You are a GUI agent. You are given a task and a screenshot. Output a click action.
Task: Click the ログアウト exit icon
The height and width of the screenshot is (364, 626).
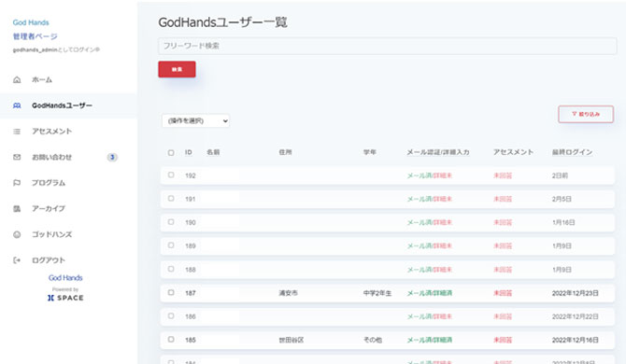pos(17,260)
